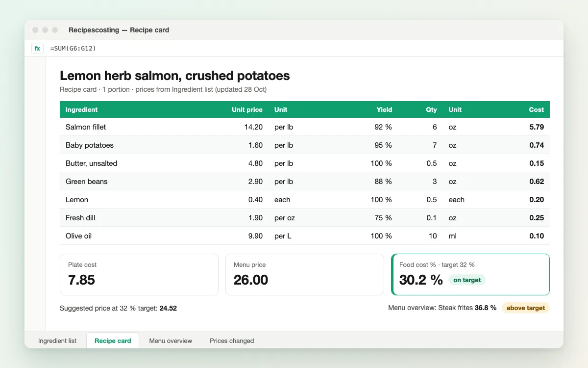Click the Yield column header
This screenshot has width=588, height=368.
(x=384, y=109)
